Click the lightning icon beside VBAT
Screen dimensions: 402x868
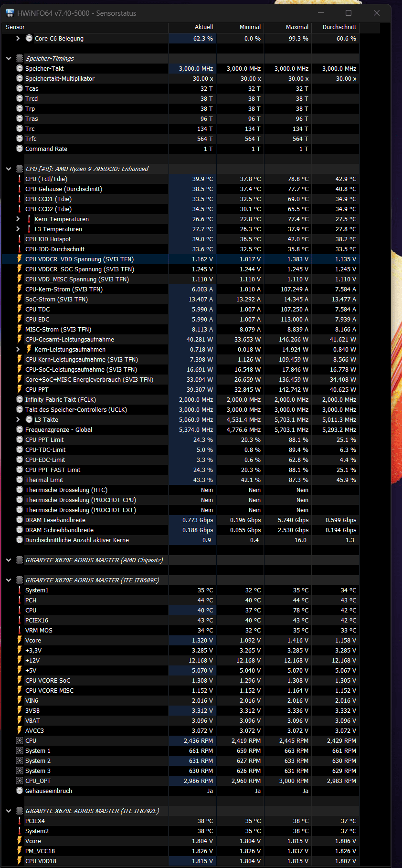point(20,720)
